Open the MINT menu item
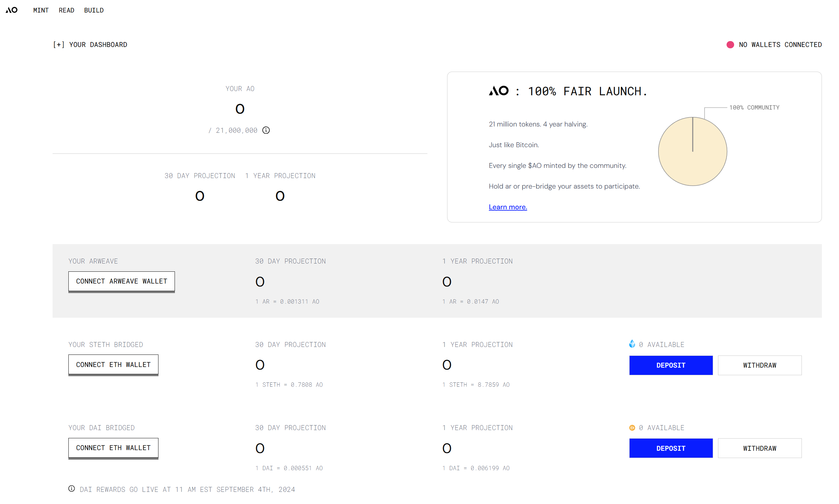 tap(41, 10)
